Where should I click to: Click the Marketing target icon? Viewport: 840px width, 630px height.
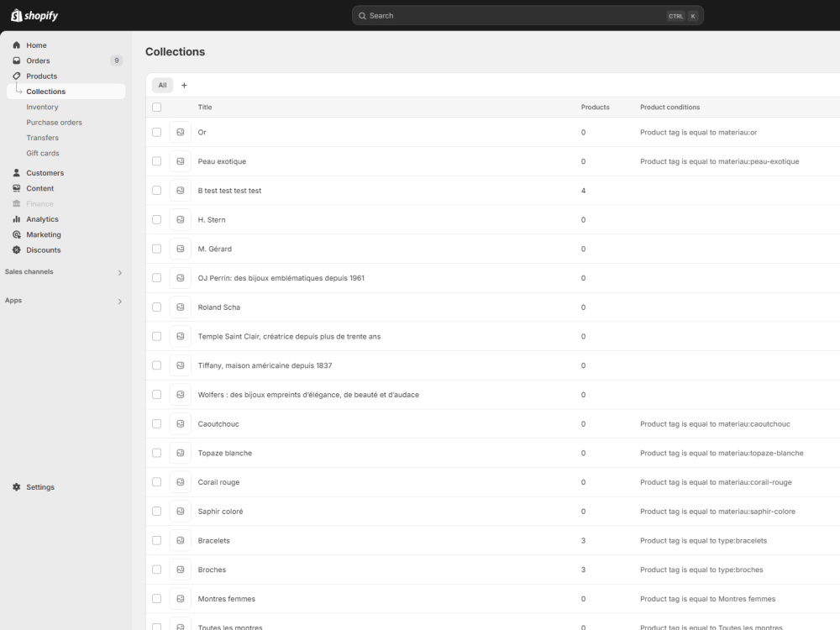[17, 234]
